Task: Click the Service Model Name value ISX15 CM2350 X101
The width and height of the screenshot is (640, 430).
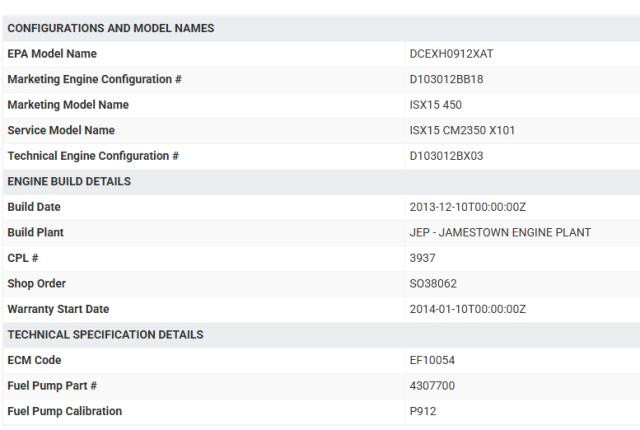Action: coord(462,131)
